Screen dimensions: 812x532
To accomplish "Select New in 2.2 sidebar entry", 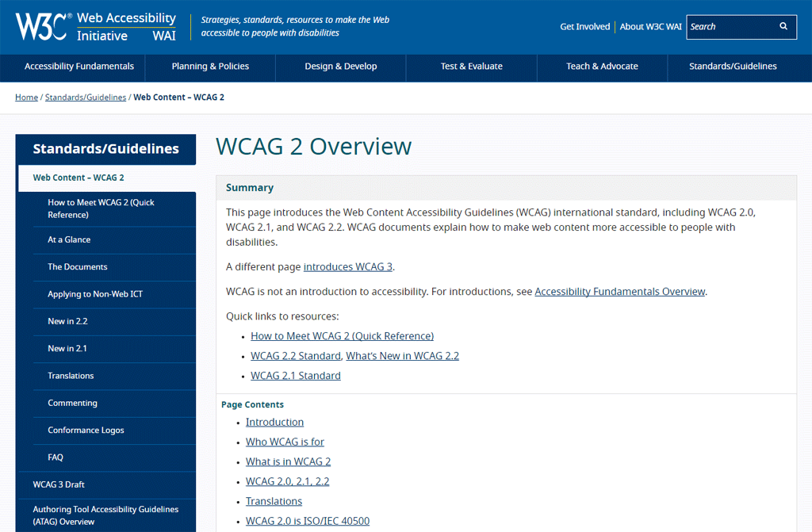I will click(x=67, y=321).
